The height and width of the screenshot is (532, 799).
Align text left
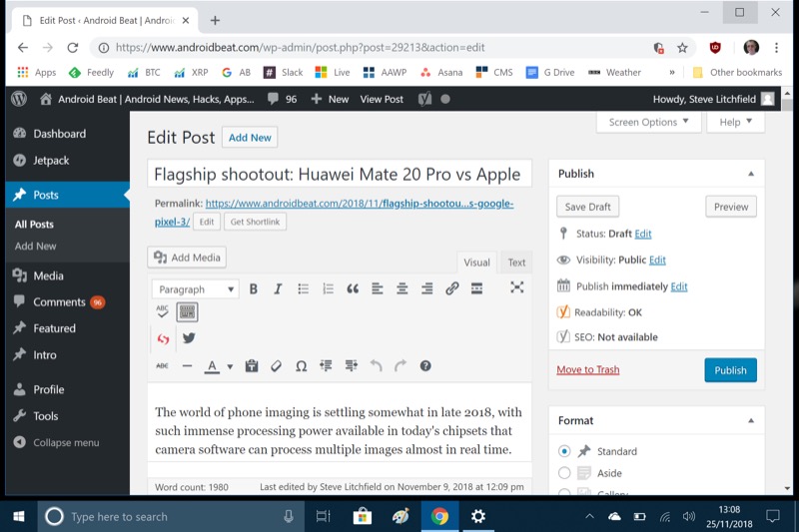click(x=378, y=289)
